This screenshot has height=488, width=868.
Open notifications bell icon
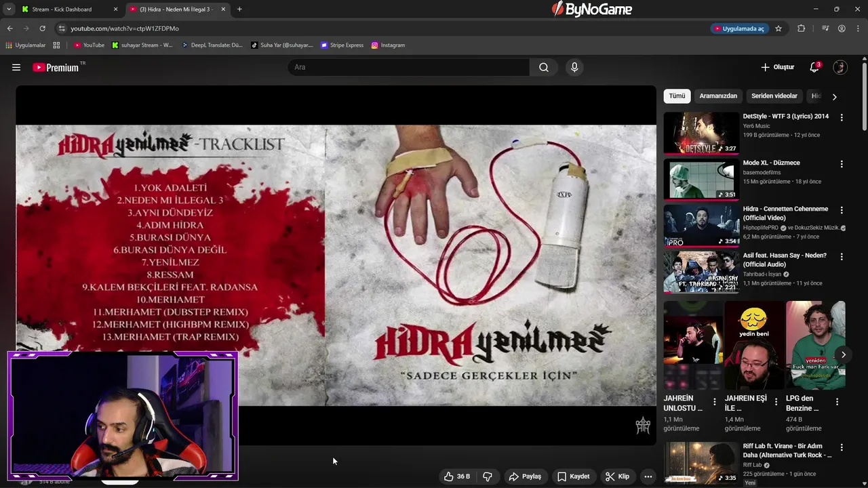[814, 67]
